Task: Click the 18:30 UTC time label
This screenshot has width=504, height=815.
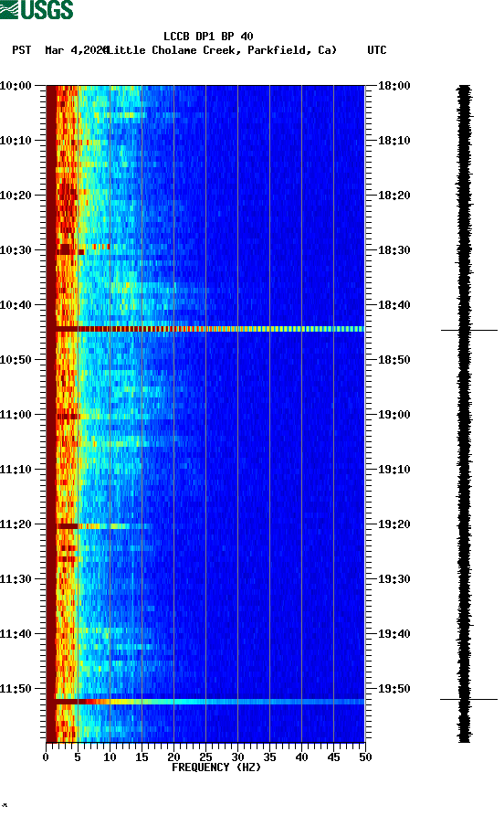Action: 394,250
